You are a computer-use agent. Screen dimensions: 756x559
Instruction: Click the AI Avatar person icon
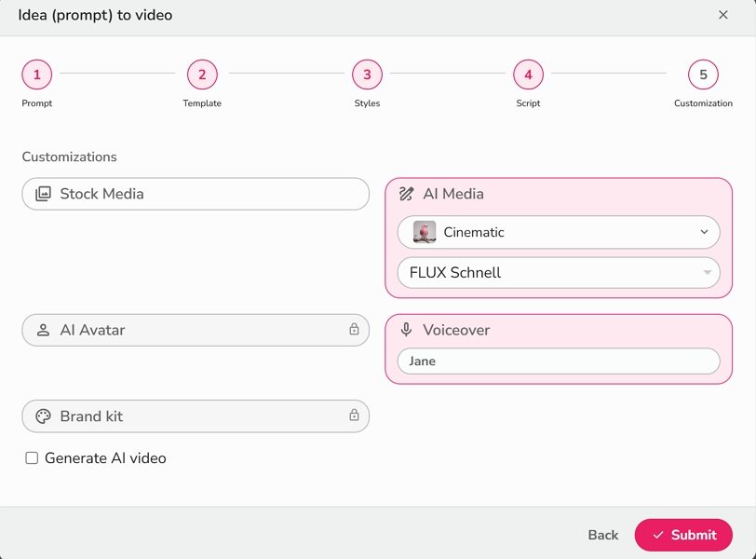(x=41, y=330)
